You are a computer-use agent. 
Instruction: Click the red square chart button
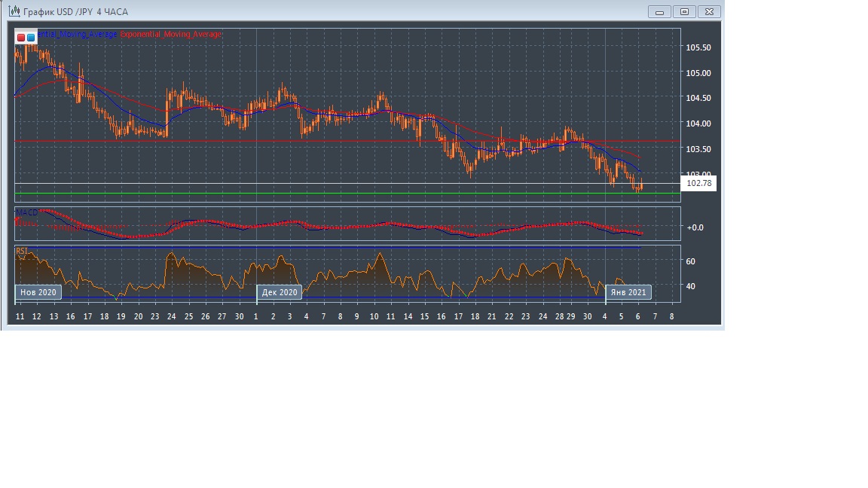click(x=21, y=37)
